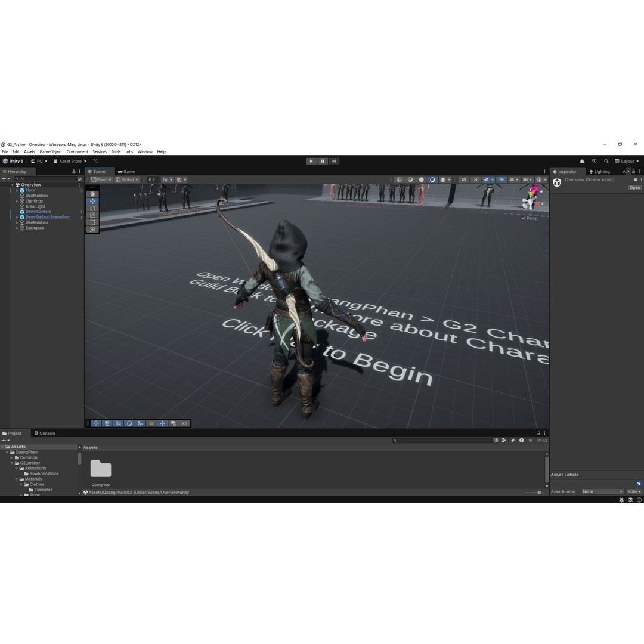Click the Project search by type icon

pyautogui.click(x=504, y=440)
